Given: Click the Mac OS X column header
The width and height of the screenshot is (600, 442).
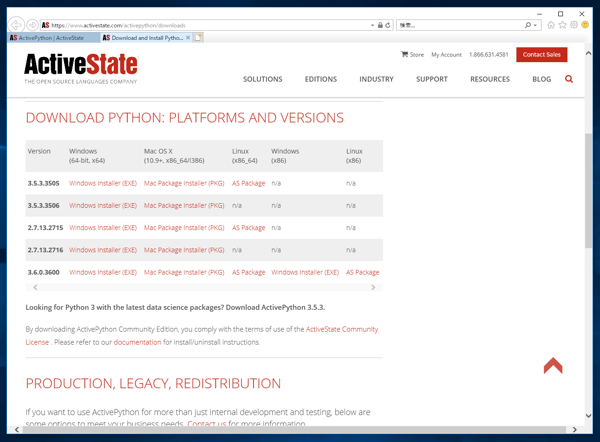Looking at the screenshot, I should point(174,156).
